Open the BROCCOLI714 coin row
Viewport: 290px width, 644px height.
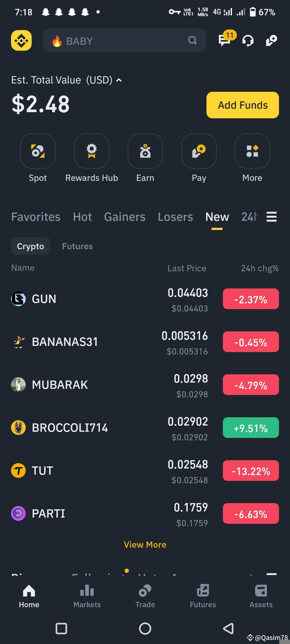tap(145, 428)
